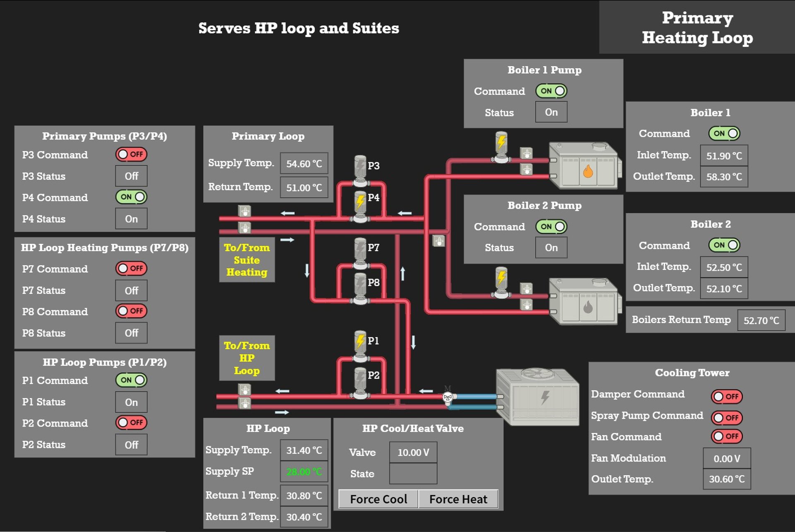Viewport: 795px width, 532px height.
Task: Click the P8 pump icon
Action: point(361,284)
